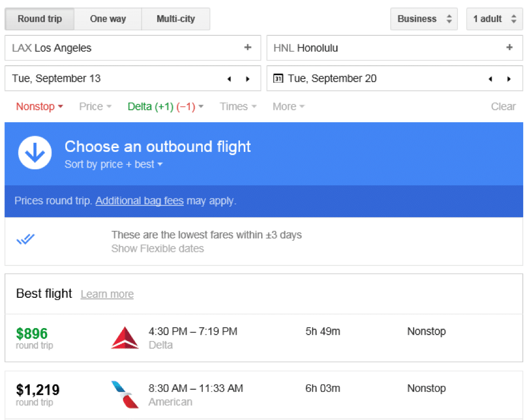Clear all filters with Clear button
This screenshot has height=420, width=527.
coord(503,106)
